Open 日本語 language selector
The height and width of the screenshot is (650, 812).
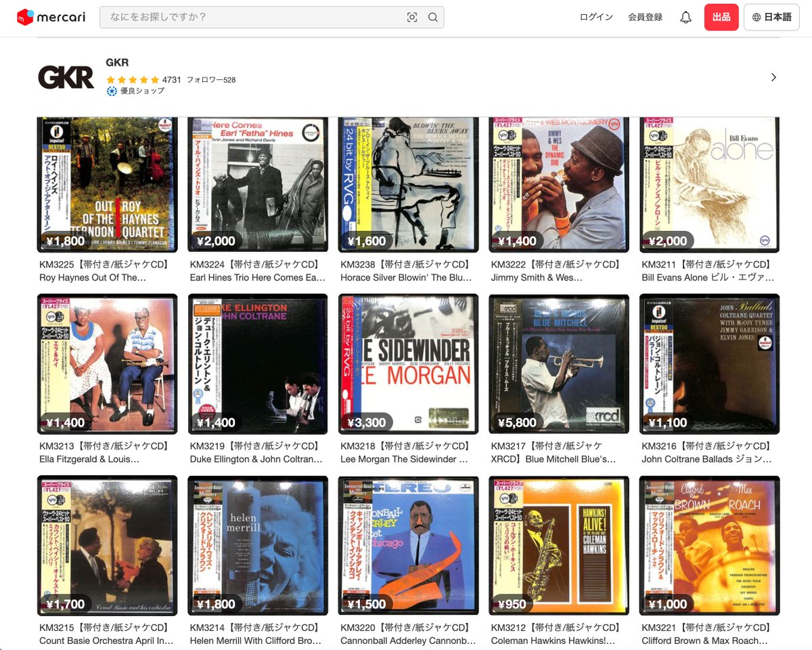[x=771, y=18]
